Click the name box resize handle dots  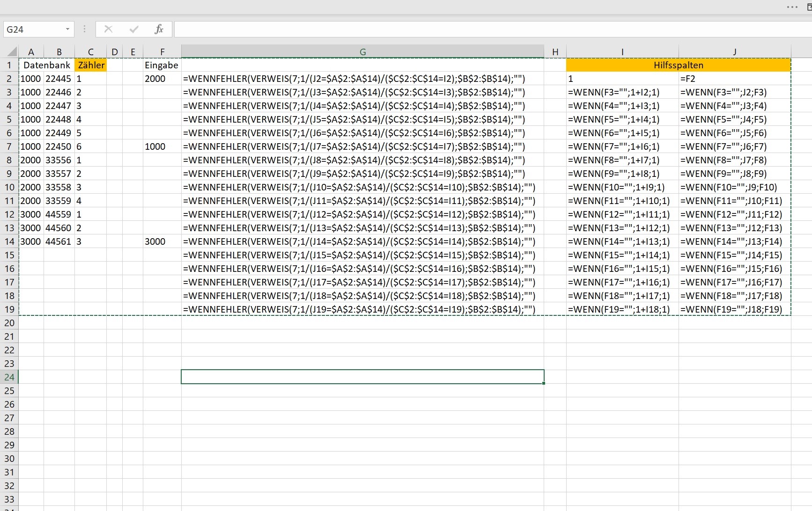click(84, 29)
